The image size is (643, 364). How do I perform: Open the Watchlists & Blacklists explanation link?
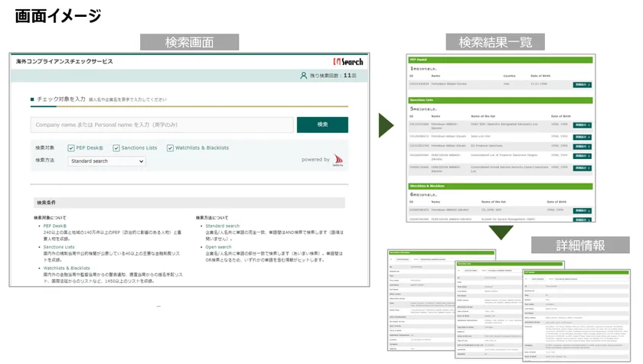[67, 268]
